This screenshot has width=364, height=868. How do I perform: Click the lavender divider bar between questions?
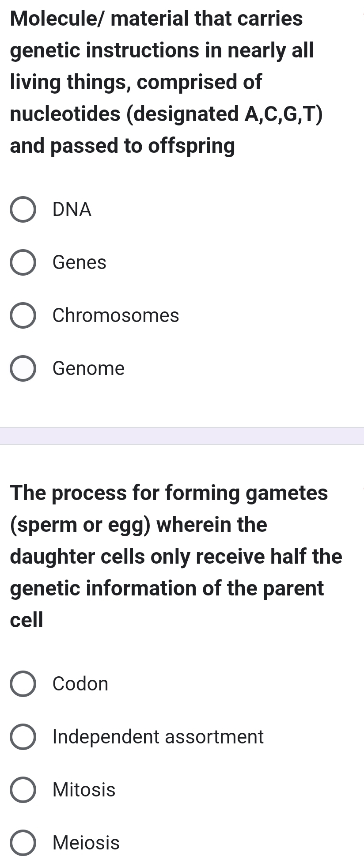point(182,436)
